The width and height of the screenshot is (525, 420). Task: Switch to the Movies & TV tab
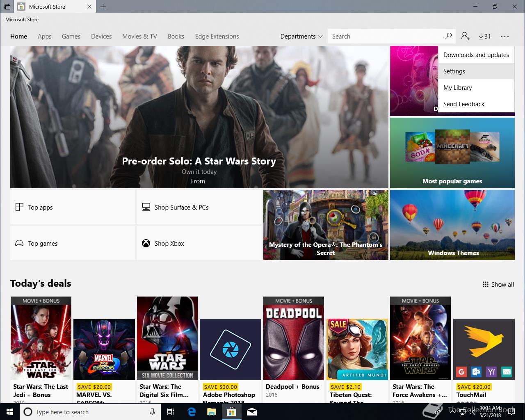139,36
